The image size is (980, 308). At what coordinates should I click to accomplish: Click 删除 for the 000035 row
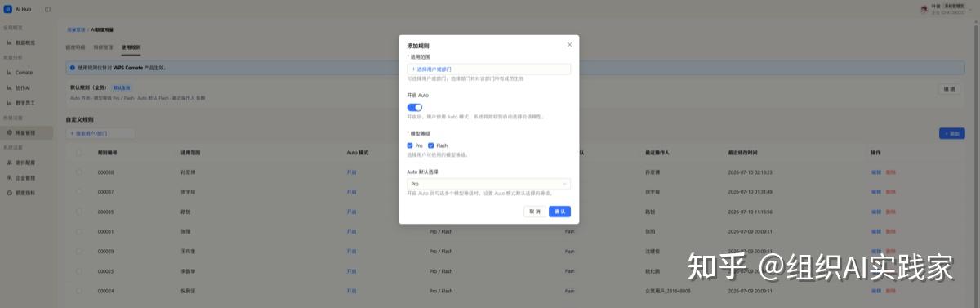891,212
